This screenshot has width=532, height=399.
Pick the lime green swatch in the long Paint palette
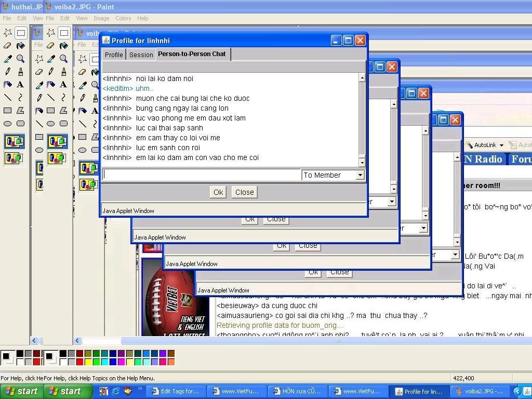pyautogui.click(x=97, y=362)
